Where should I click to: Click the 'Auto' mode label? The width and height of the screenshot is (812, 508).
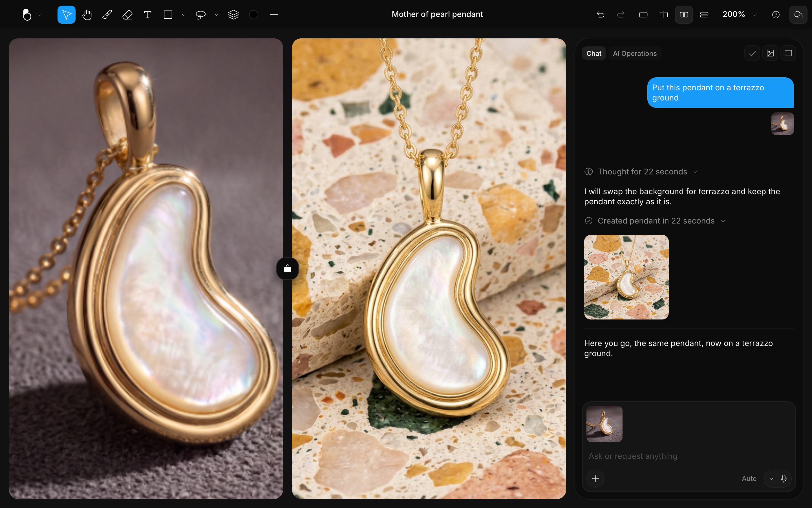[749, 478]
